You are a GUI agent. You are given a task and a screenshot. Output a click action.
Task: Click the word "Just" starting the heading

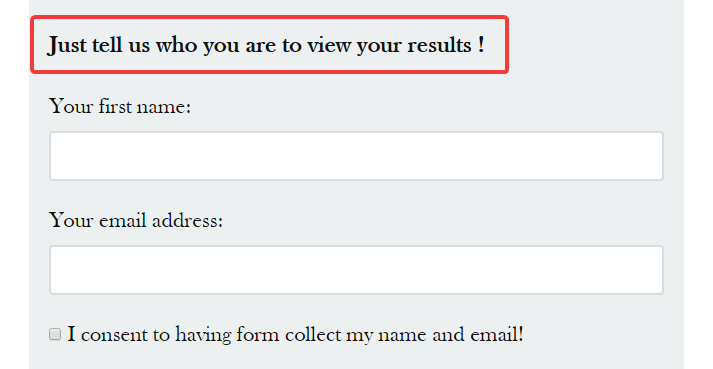point(67,45)
